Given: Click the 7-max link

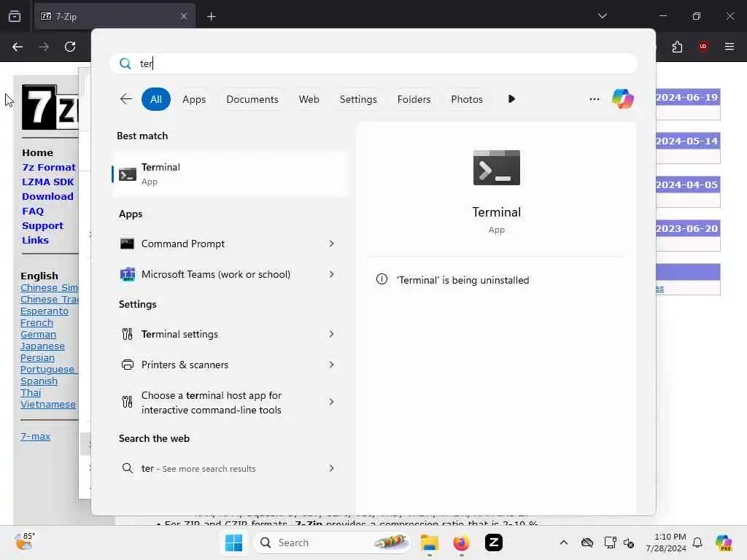Looking at the screenshot, I should click(x=35, y=436).
